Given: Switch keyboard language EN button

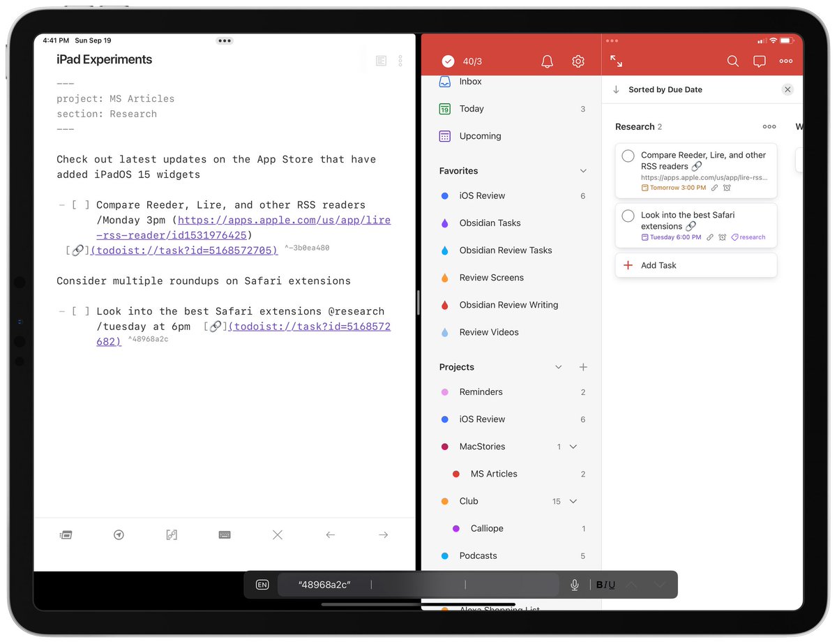Looking at the screenshot, I should pyautogui.click(x=262, y=585).
